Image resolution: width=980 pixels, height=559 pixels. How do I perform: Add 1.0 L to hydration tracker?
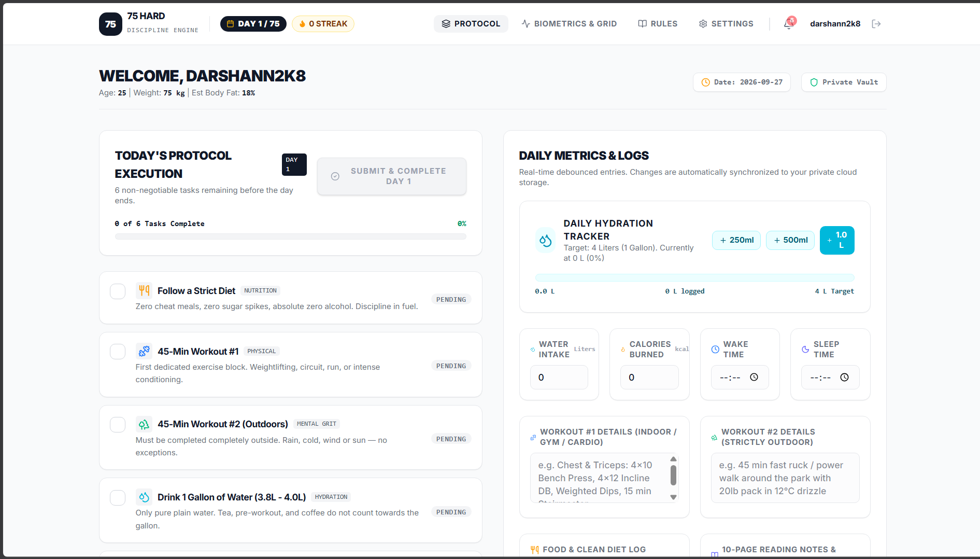tap(837, 240)
